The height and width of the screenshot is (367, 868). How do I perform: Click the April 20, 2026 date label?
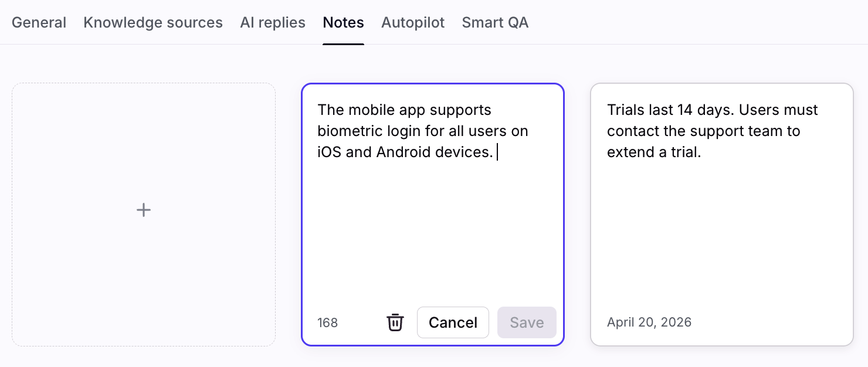tap(649, 322)
